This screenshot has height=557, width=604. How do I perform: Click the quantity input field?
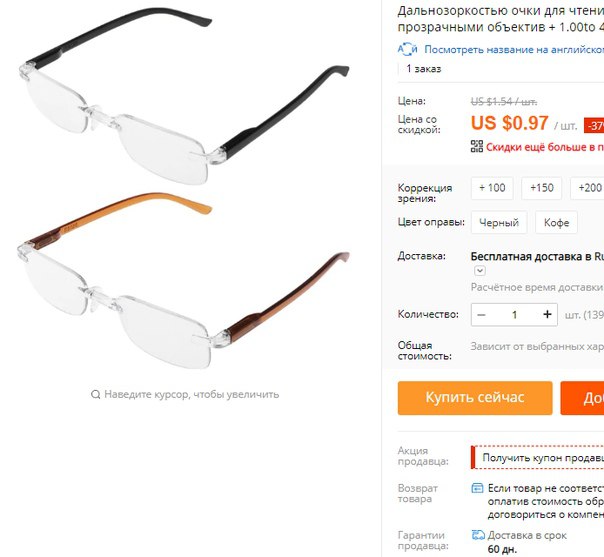tap(514, 315)
